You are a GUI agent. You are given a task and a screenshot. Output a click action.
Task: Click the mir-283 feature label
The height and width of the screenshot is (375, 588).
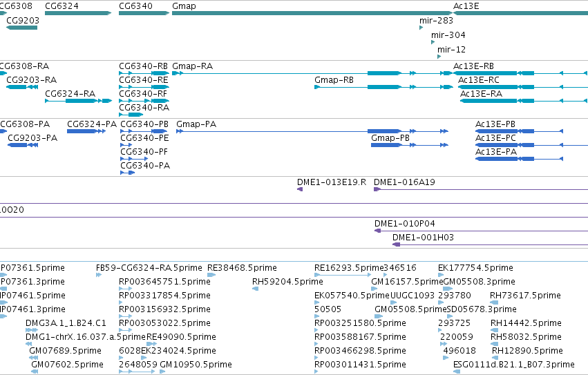pyautogui.click(x=436, y=21)
